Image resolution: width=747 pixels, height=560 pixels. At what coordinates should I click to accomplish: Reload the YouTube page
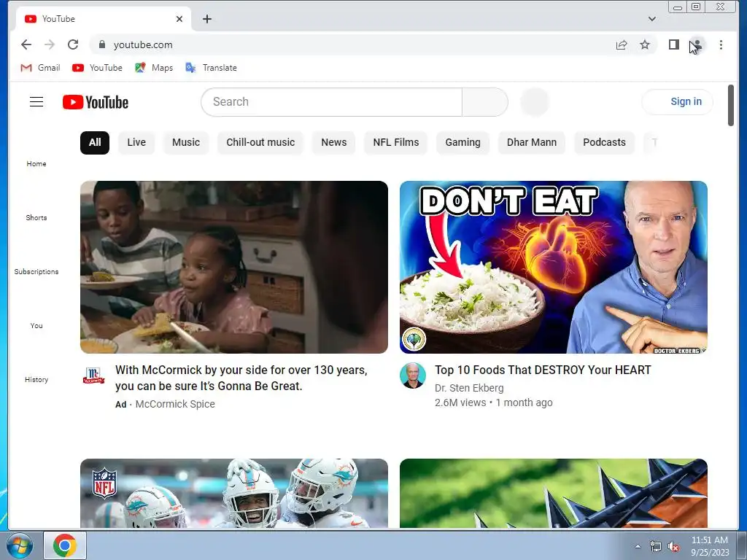(x=73, y=44)
